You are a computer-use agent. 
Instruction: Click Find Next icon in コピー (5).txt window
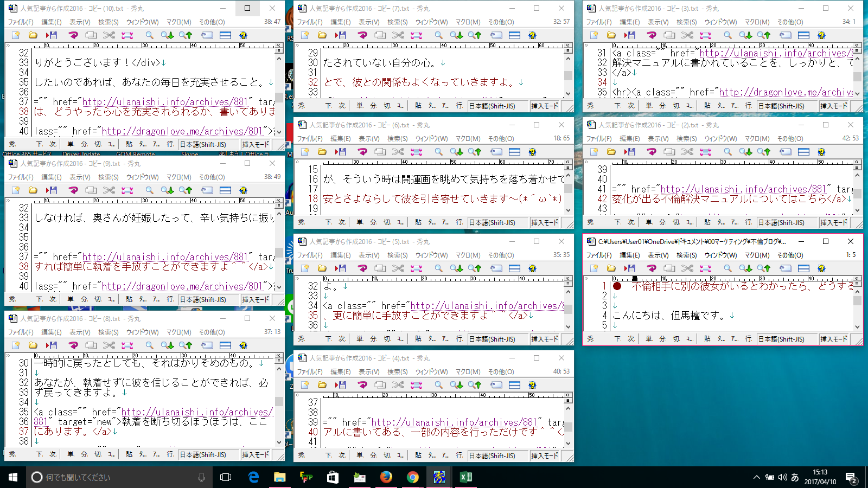[x=456, y=268]
